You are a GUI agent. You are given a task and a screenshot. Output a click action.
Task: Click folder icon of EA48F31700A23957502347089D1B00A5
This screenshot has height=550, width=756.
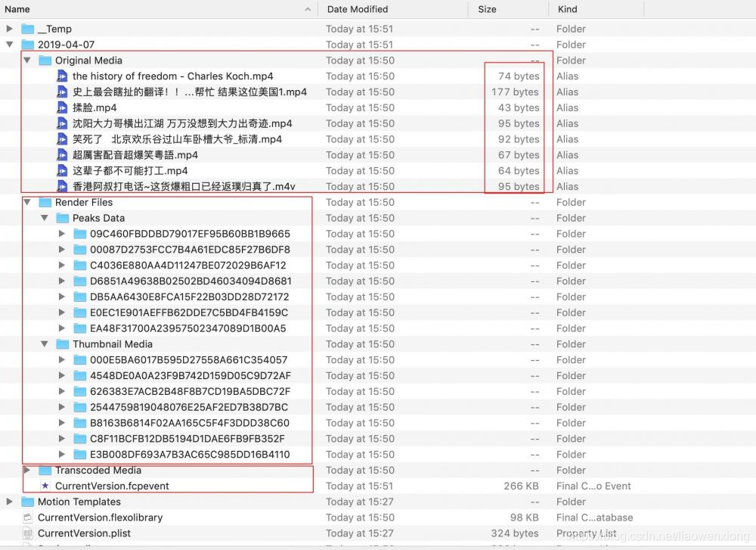(80, 328)
